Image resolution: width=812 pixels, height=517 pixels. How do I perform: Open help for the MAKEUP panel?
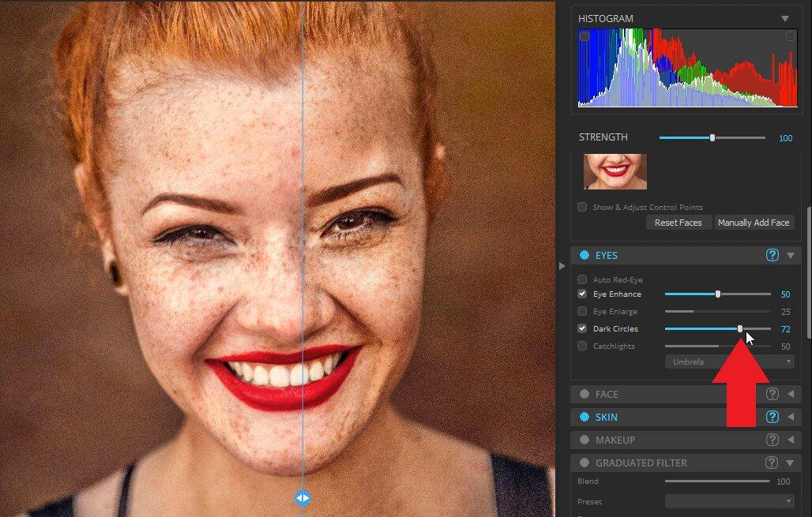773,440
